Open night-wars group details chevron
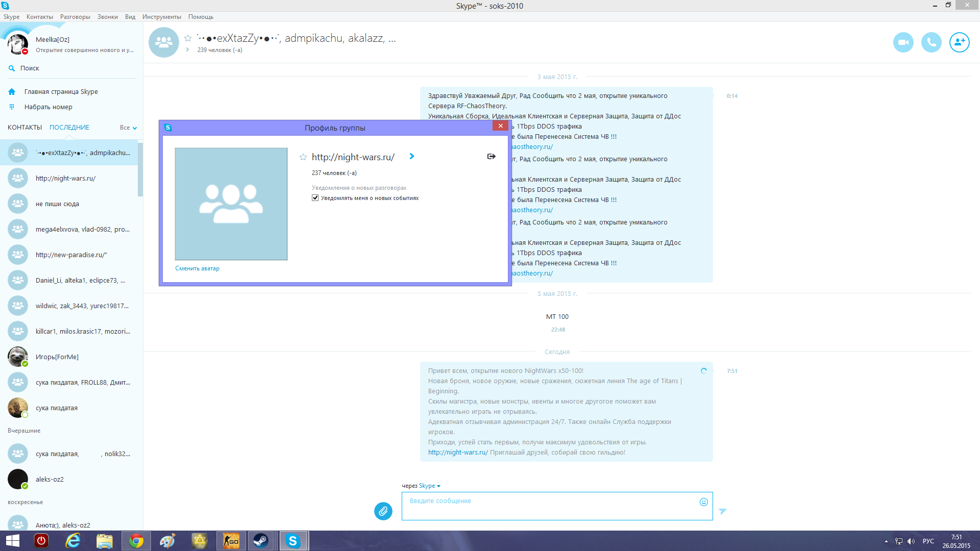 [x=412, y=157]
